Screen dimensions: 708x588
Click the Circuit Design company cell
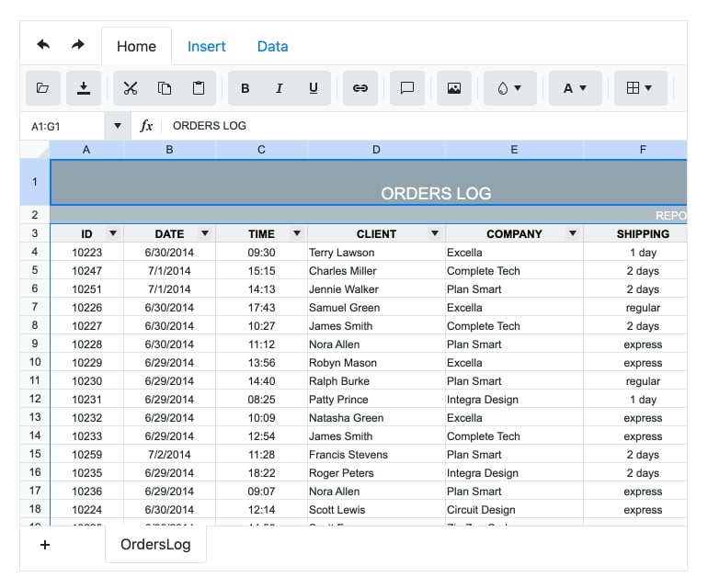514,510
